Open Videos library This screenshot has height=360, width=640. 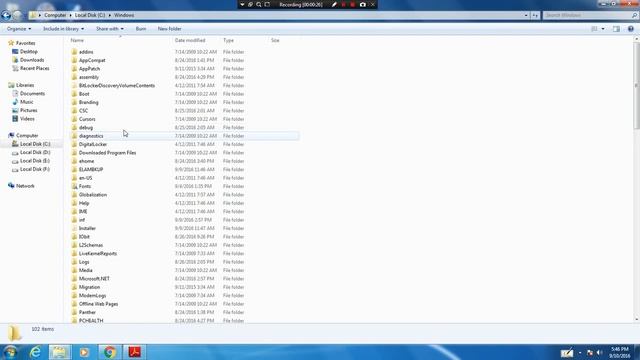point(27,119)
